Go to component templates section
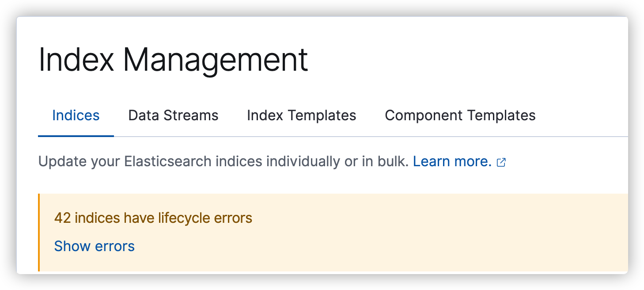The image size is (644, 290). click(x=460, y=115)
